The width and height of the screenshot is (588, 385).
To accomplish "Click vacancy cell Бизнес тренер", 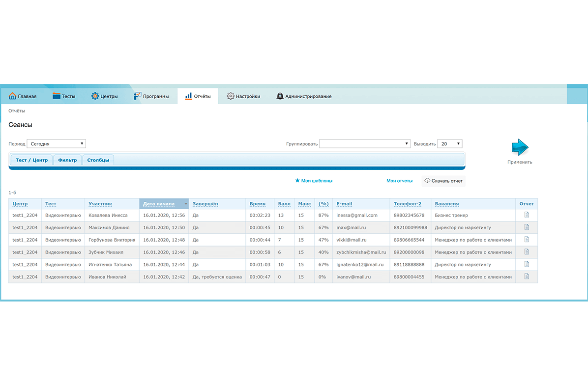I will (451, 216).
